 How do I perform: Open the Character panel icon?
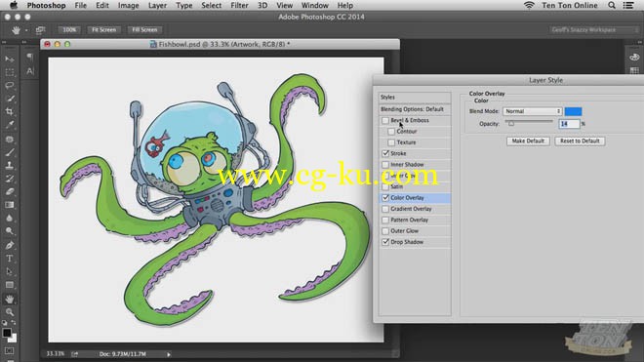30,71
